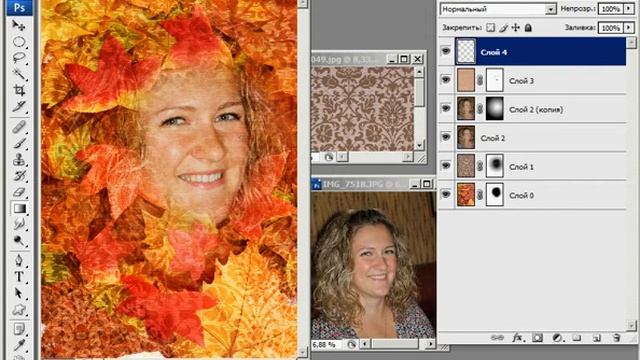The width and height of the screenshot is (640, 360).
Task: Hide Слой 1 using eye icon
Action: (446, 166)
